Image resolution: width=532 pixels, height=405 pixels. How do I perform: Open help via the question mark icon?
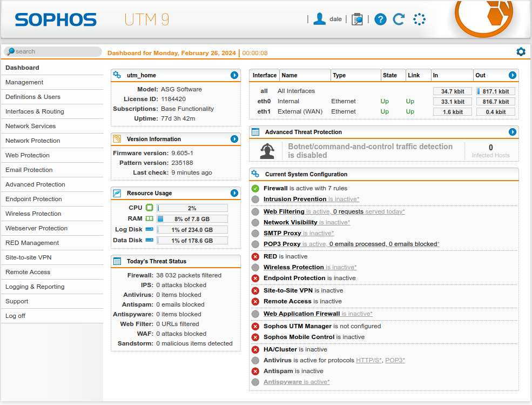point(380,19)
